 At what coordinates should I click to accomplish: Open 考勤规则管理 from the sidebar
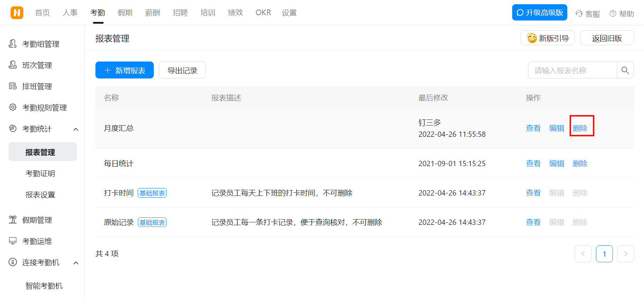pyautogui.click(x=44, y=107)
